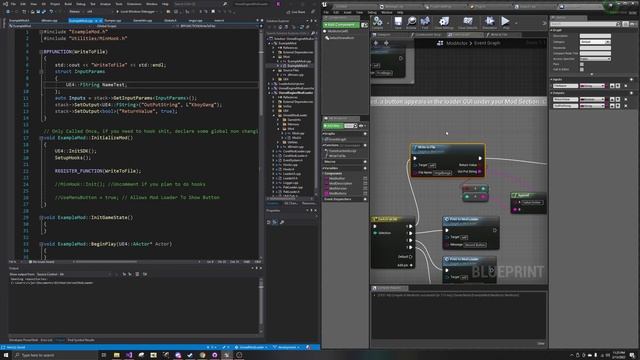Screen dimensions: 640x360
Task: Remove the first input parameter with X
Action: pos(626,86)
